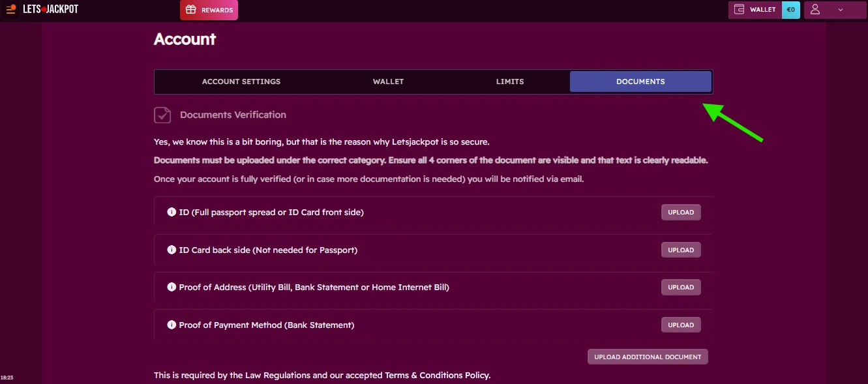The image size is (868, 384).
Task: Click the €0 balance badge
Action: coord(790,10)
